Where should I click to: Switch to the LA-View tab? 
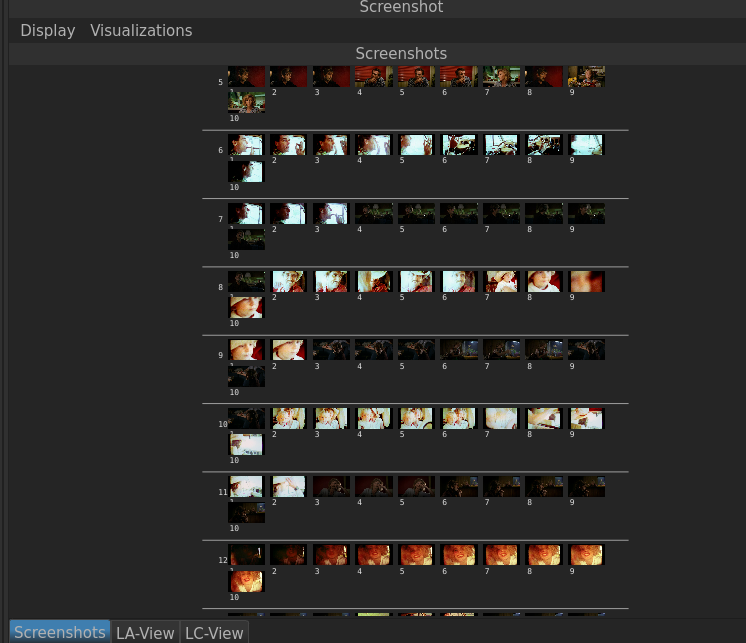pos(145,633)
